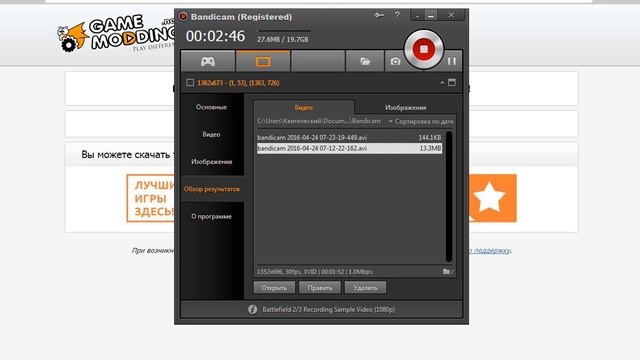The image size is (640, 360).
Task: Open Battlefield 2/3 Recording Sample Video link
Action: [329, 309]
